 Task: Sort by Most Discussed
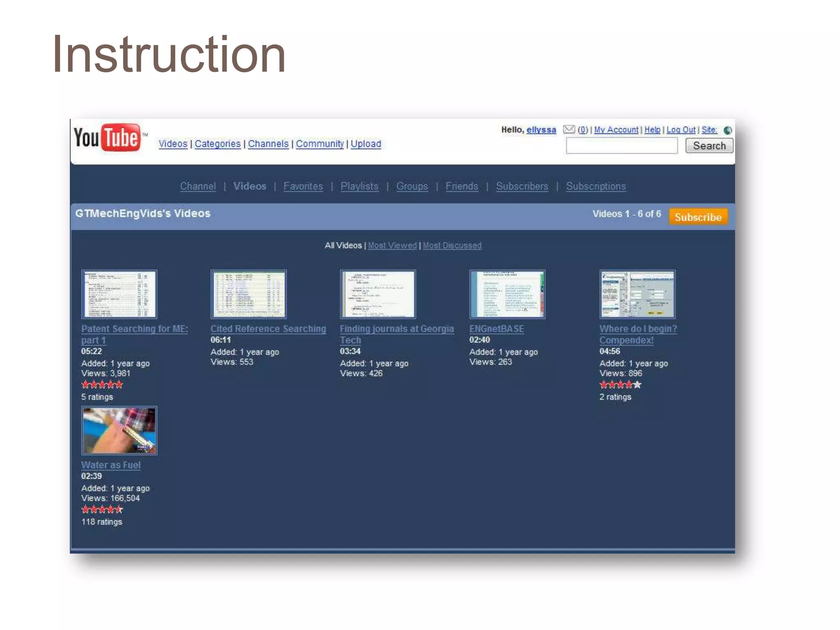point(452,246)
